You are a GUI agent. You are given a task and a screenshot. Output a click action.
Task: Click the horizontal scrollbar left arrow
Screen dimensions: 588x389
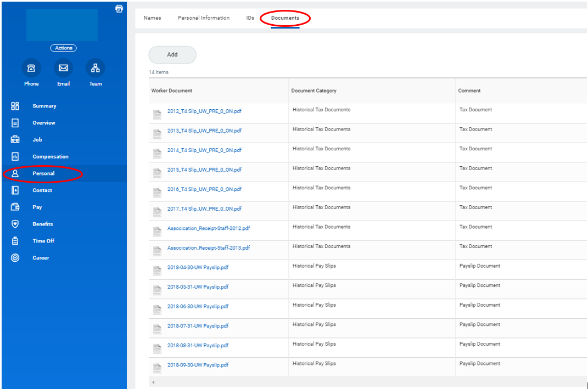coord(153,382)
